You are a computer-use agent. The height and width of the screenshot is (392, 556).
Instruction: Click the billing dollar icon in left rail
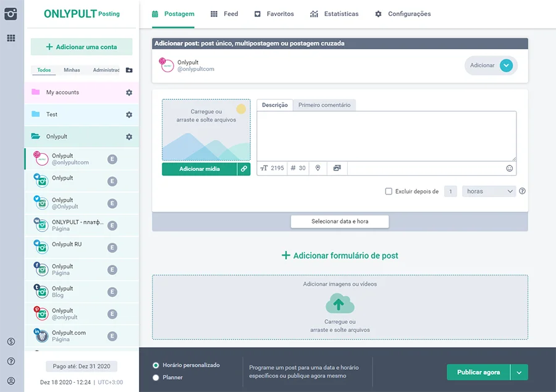pos(11,341)
